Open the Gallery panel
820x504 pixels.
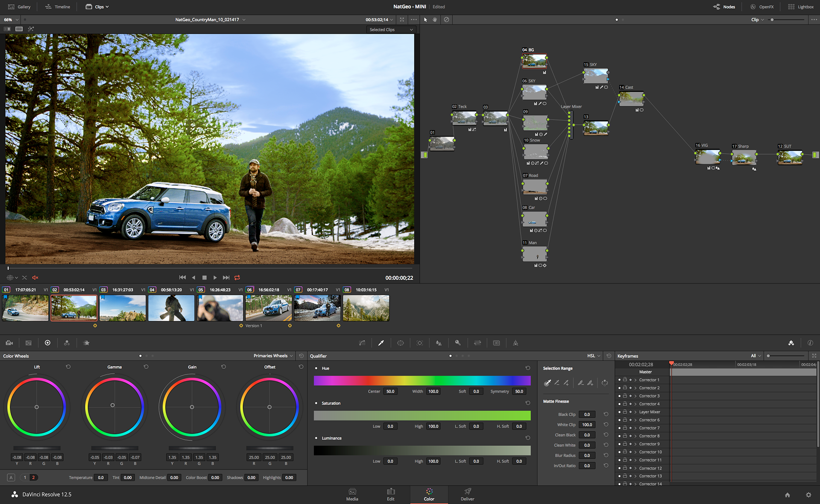19,7
